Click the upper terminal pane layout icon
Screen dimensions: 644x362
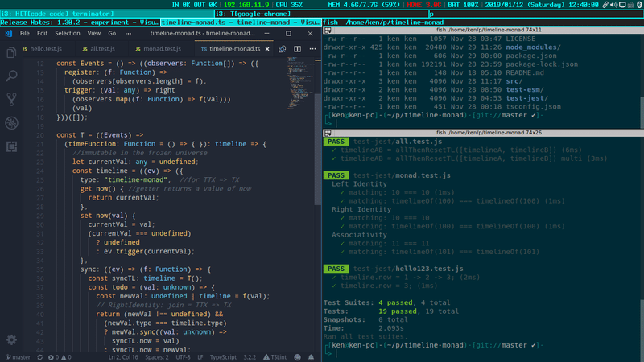click(328, 30)
